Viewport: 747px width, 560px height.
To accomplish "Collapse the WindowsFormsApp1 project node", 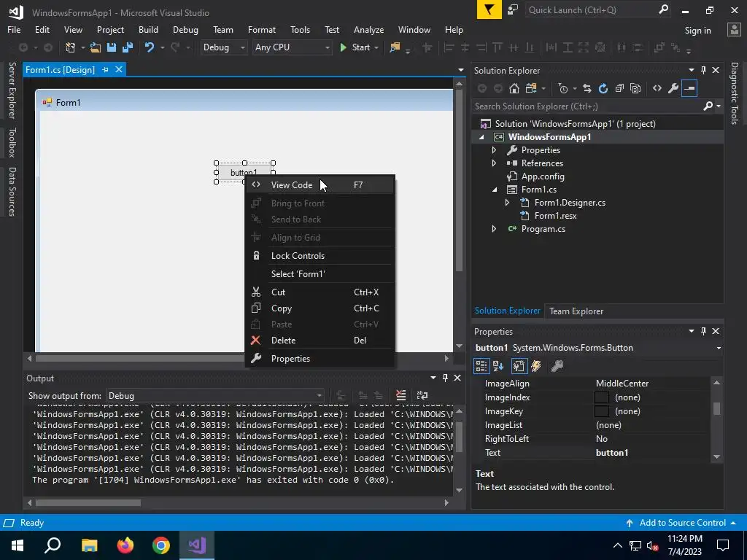I will click(481, 137).
